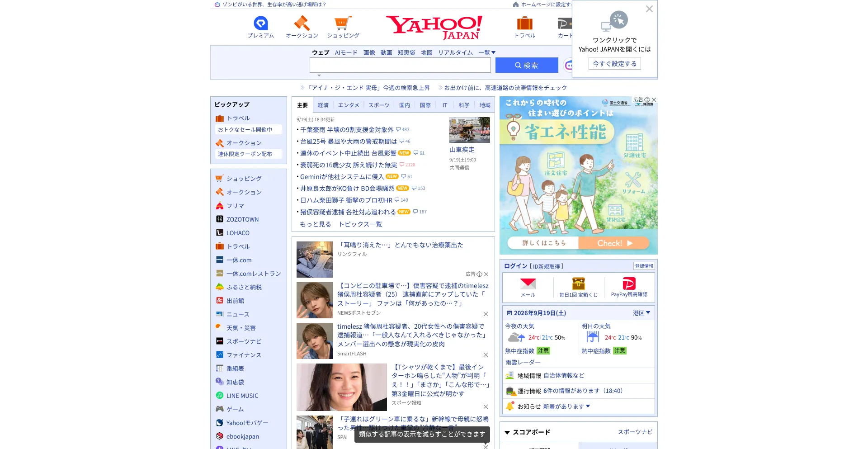Click the ebookjapan icon in the sidebar
This screenshot has height=449, width=868.
tap(220, 436)
